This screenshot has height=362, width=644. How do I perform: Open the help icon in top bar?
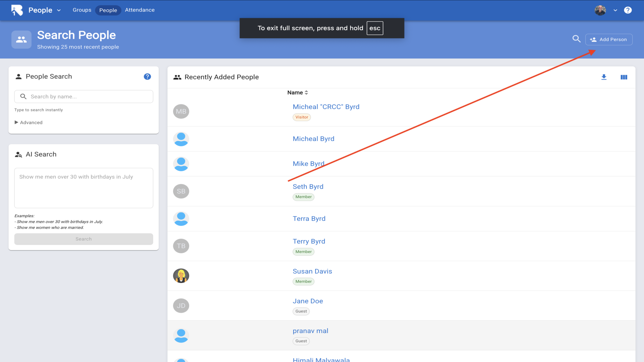628,10
